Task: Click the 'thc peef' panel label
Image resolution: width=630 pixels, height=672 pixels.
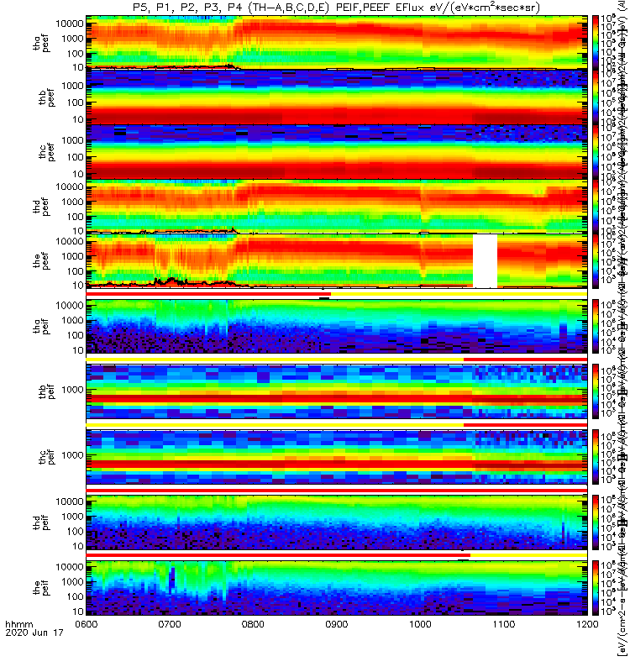Action: coord(46,152)
